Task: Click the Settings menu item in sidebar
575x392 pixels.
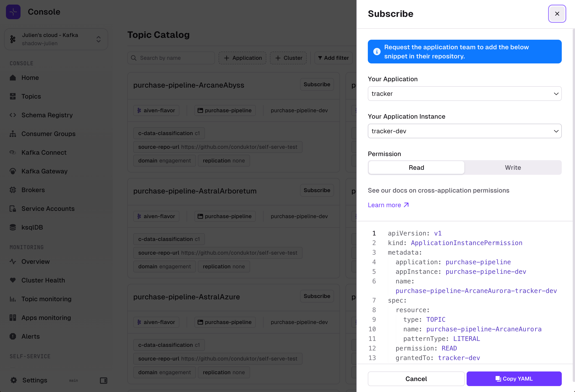Action: 34,380
